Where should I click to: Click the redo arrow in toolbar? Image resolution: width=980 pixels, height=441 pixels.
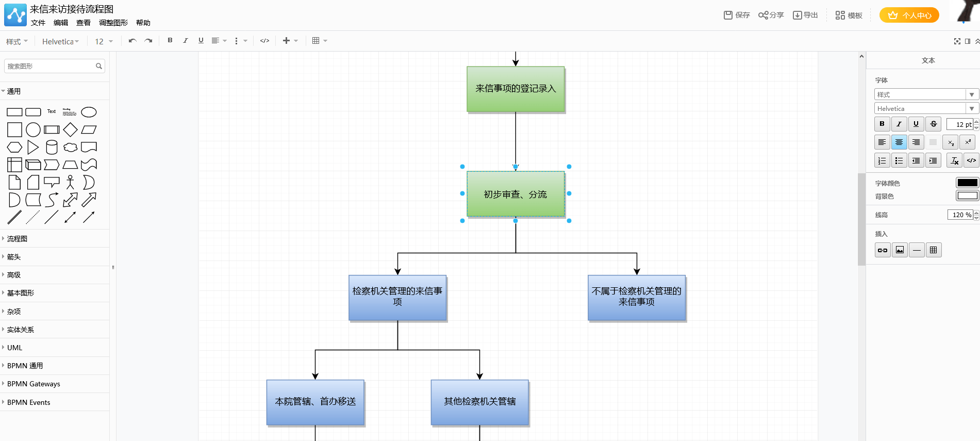[x=148, y=41]
